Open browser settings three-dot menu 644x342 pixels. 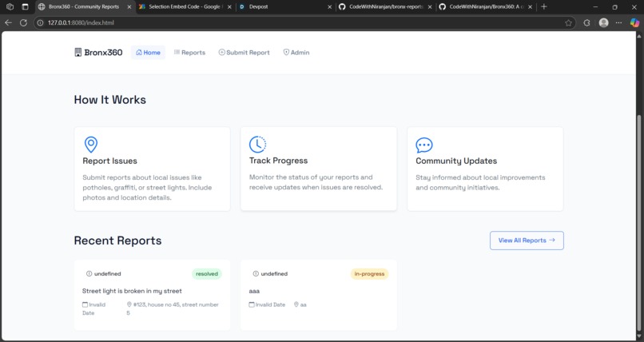pos(619,23)
